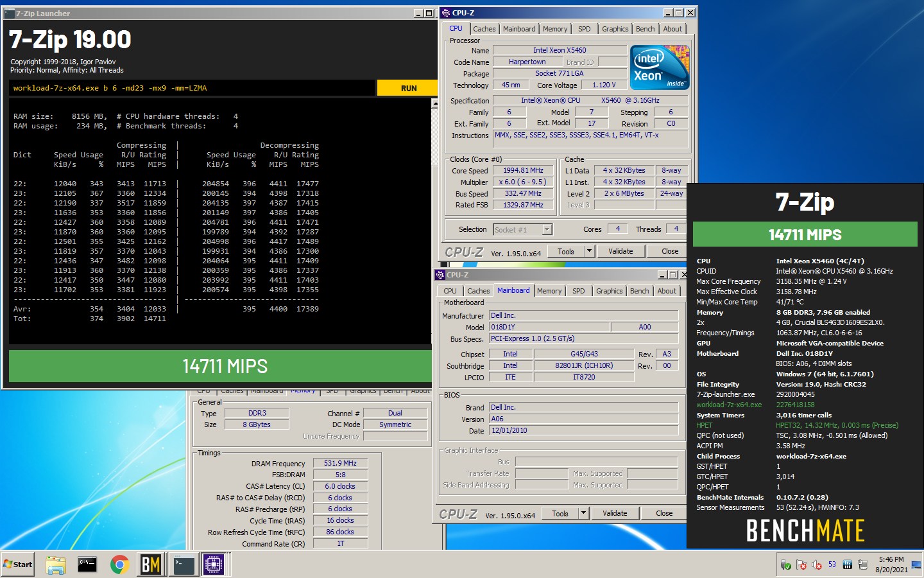Image resolution: width=924 pixels, height=578 pixels.
Task: Open Graphics tab in CPU window
Action: point(615,29)
